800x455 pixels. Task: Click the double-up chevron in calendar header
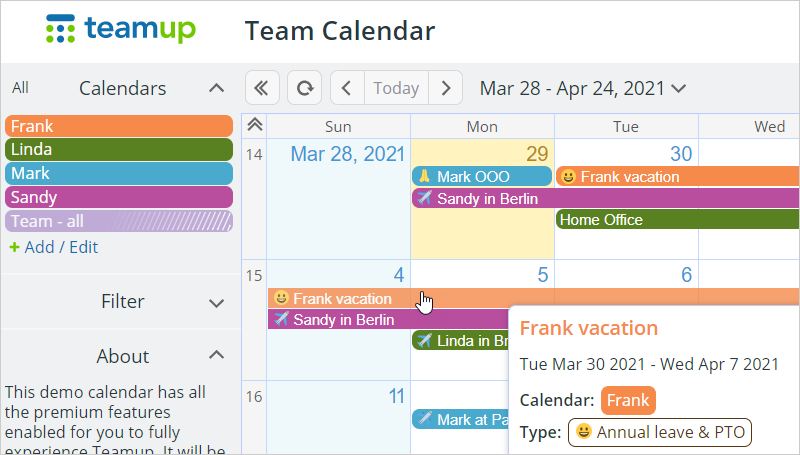point(255,125)
